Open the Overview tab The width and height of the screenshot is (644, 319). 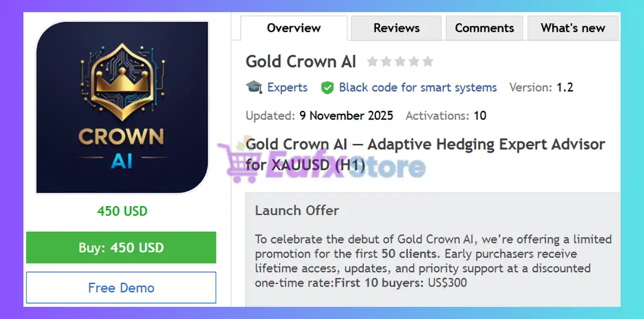coord(294,28)
